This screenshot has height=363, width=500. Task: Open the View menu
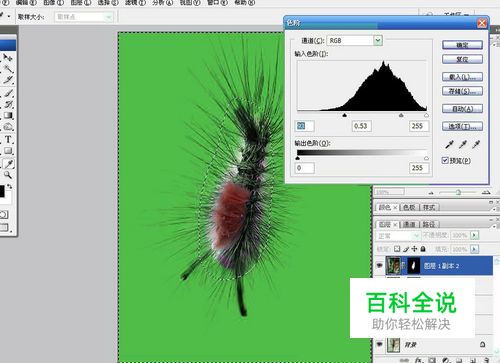pyautogui.click(x=190, y=3)
